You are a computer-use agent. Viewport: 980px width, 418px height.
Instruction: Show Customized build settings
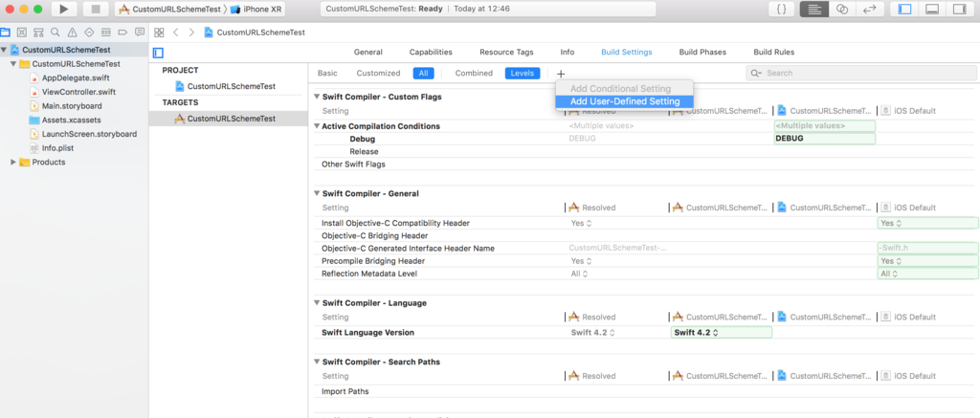coord(378,73)
